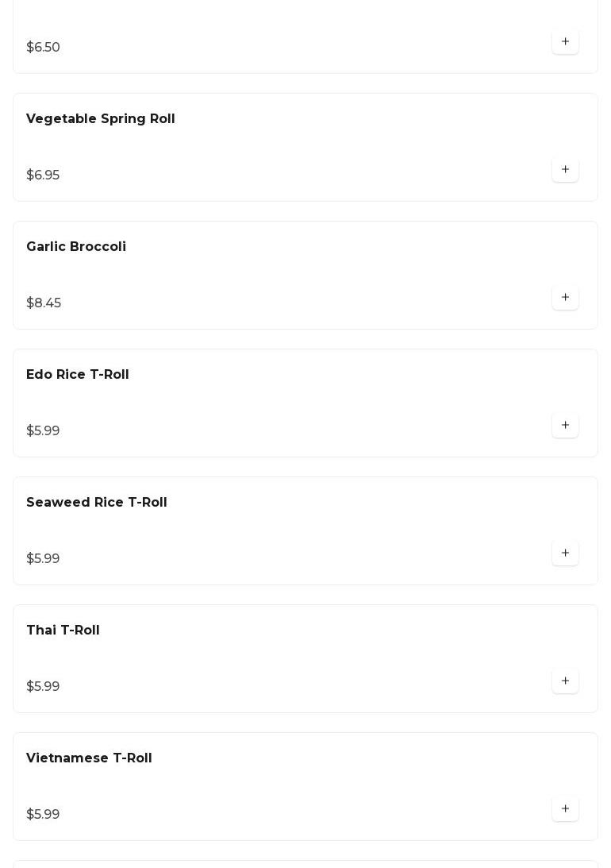Click the $5.99 Edo Rice T-Roll price

pyautogui.click(x=43, y=430)
